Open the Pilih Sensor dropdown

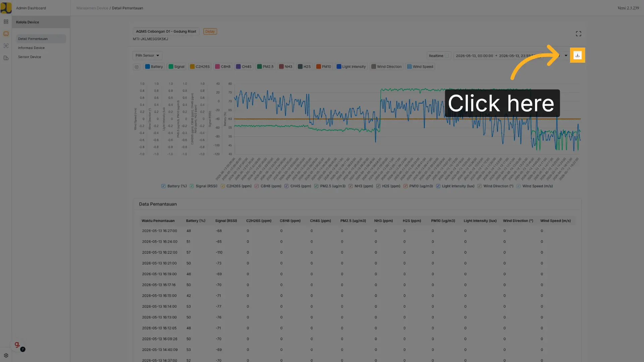coord(147,55)
